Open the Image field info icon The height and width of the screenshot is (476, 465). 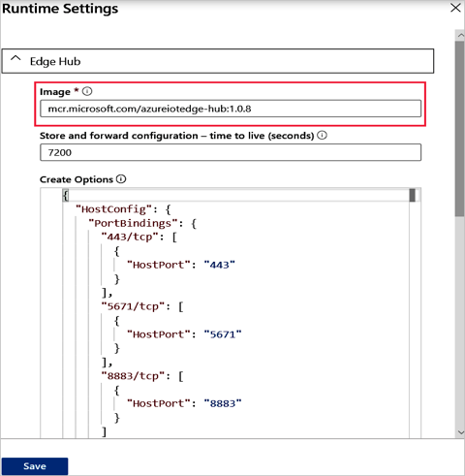point(87,91)
